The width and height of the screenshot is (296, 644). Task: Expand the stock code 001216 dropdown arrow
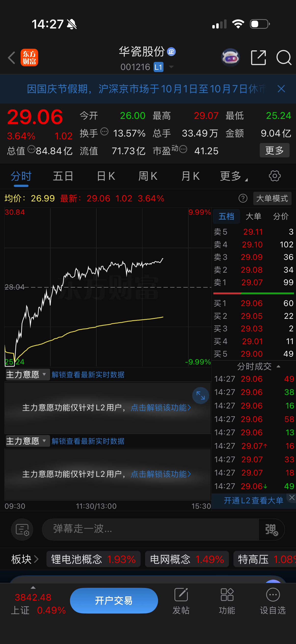point(171,67)
